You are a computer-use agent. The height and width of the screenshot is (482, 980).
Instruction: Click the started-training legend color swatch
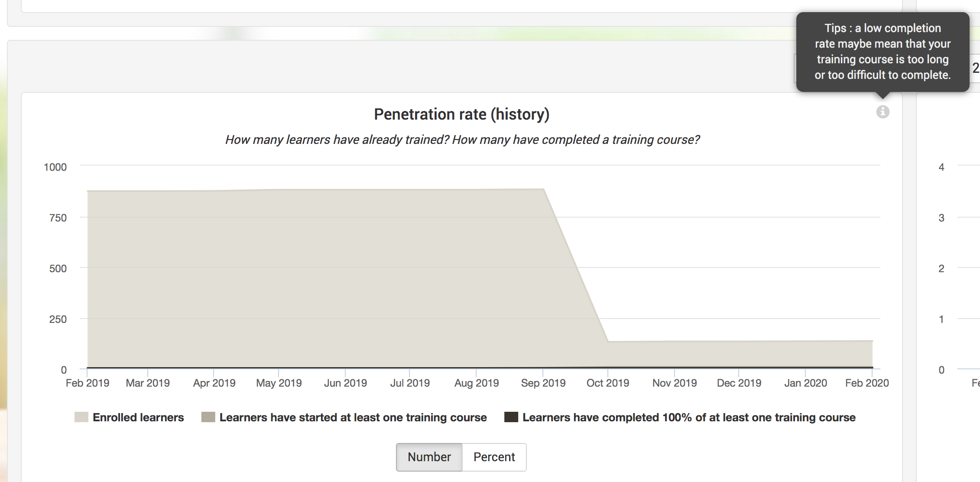coord(208,417)
